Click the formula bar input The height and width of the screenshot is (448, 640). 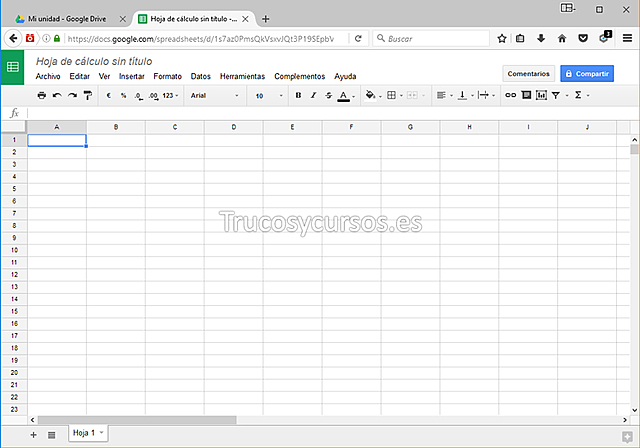tap(331, 113)
